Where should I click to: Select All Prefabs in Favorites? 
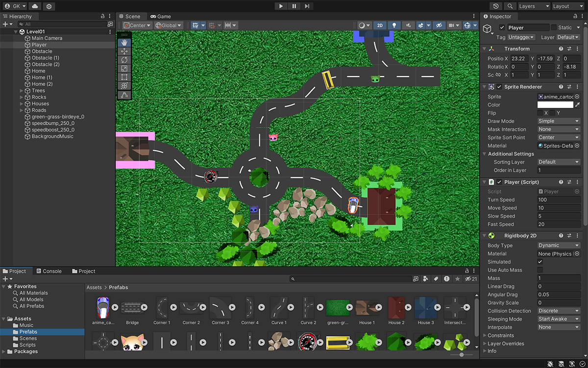(x=31, y=306)
